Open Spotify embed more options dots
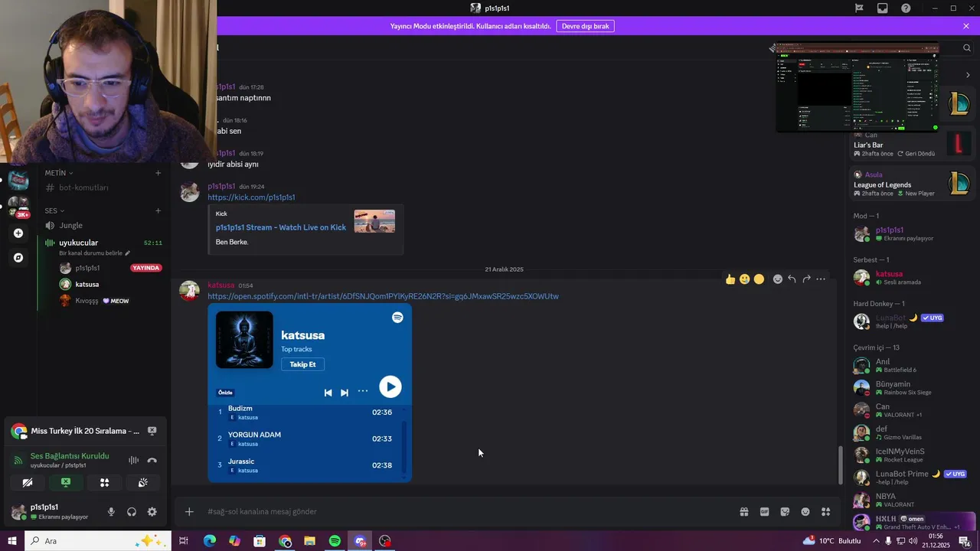This screenshot has height=551, width=980. click(x=363, y=391)
